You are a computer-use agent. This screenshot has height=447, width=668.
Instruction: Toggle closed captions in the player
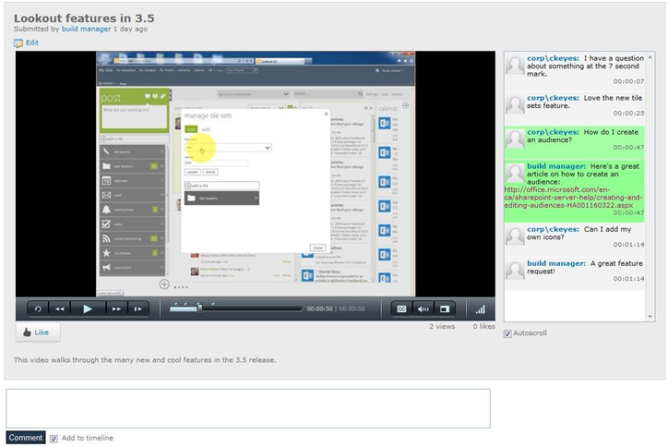point(400,309)
